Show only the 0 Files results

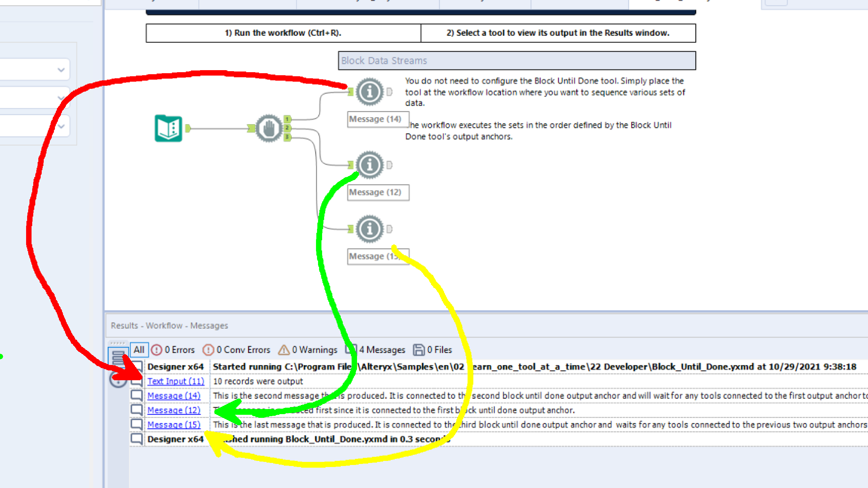pos(433,350)
